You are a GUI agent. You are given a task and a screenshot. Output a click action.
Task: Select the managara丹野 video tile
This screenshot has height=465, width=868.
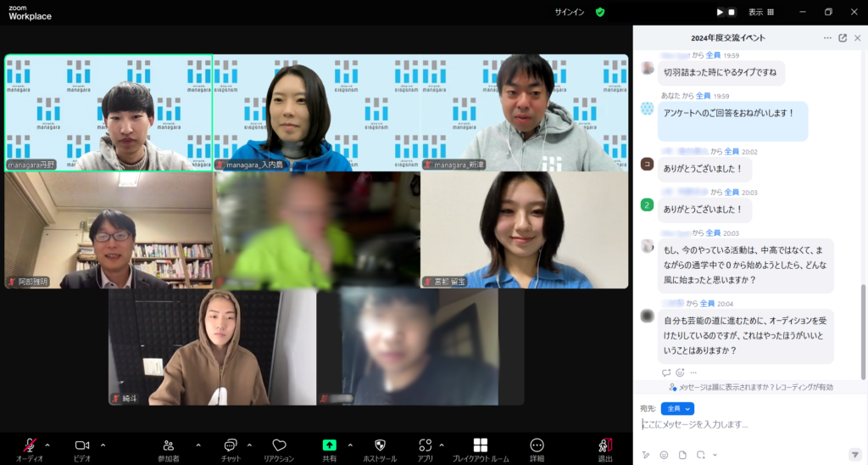108,113
